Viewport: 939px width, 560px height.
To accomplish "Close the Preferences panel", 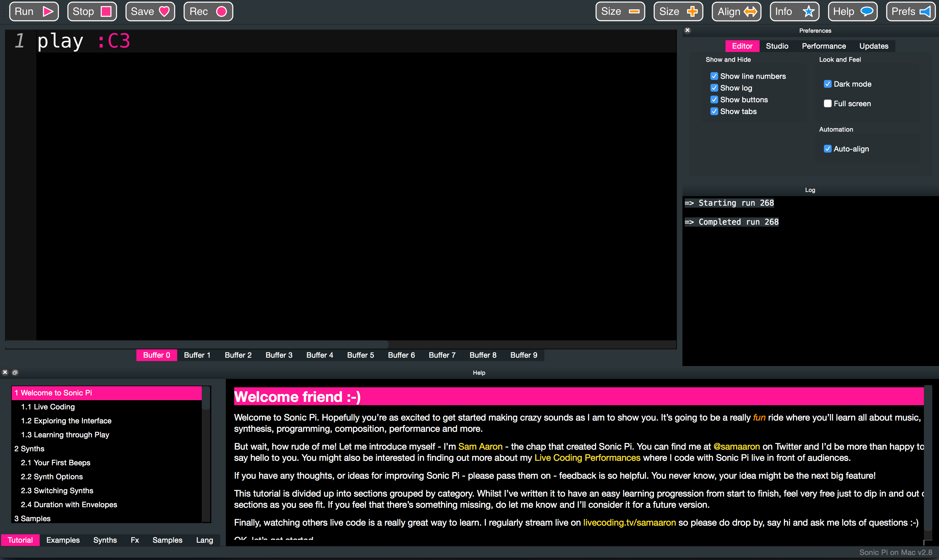I will click(x=687, y=30).
